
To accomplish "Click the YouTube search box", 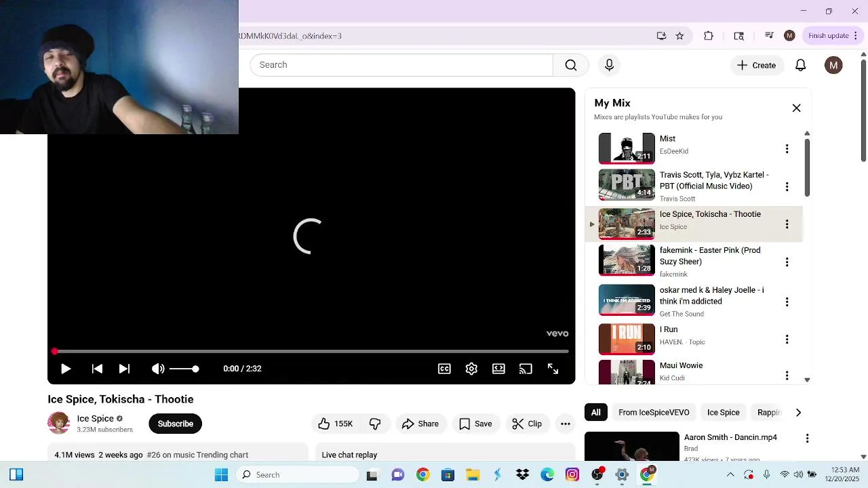I will 401,65.
